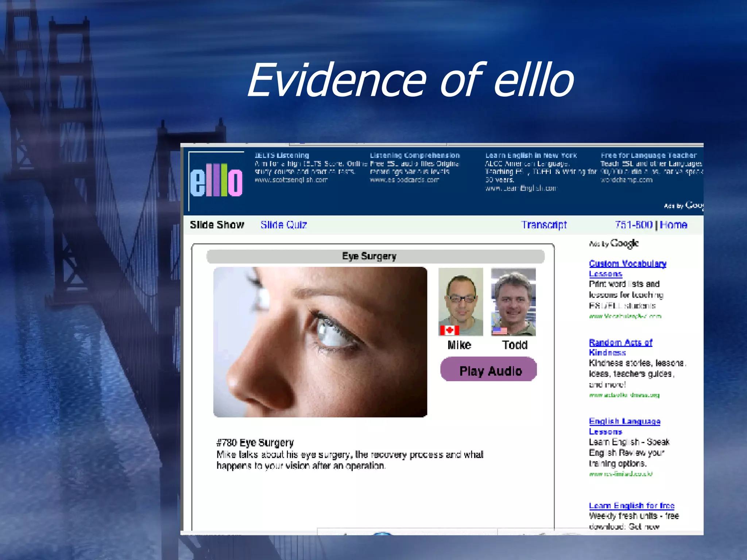747x560 pixels.
Task: Open the Transcript link
Action: coord(543,225)
